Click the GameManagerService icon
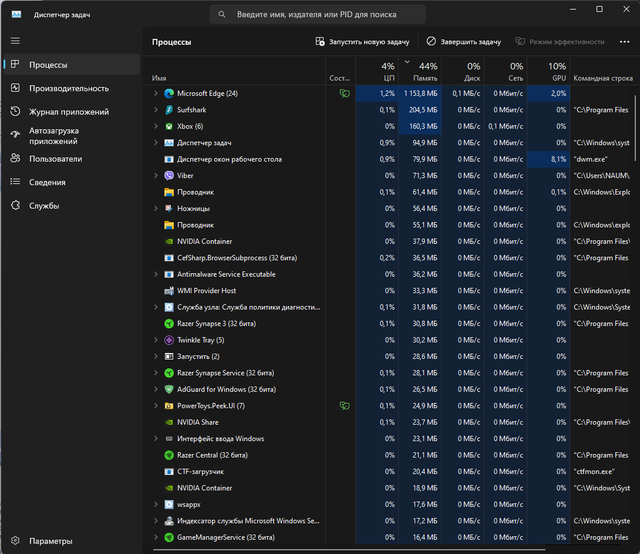 169,537
